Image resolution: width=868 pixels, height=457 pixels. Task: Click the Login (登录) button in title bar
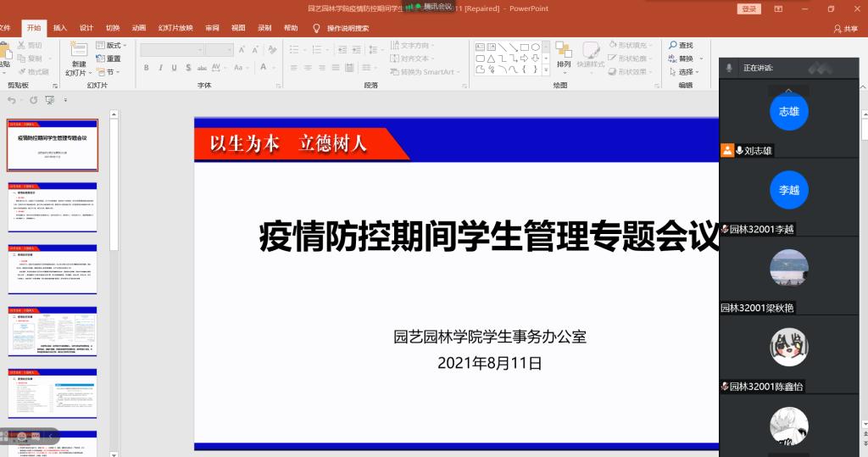[x=749, y=8]
